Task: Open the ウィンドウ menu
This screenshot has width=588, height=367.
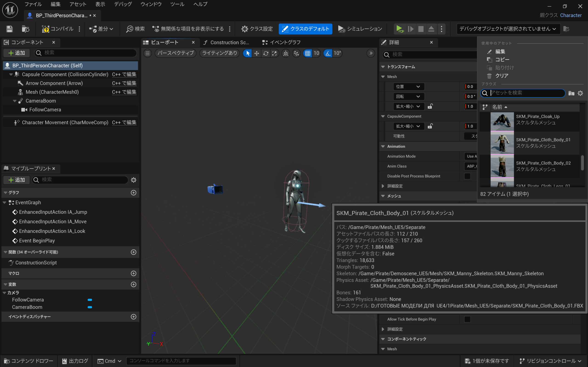Action: click(x=151, y=4)
